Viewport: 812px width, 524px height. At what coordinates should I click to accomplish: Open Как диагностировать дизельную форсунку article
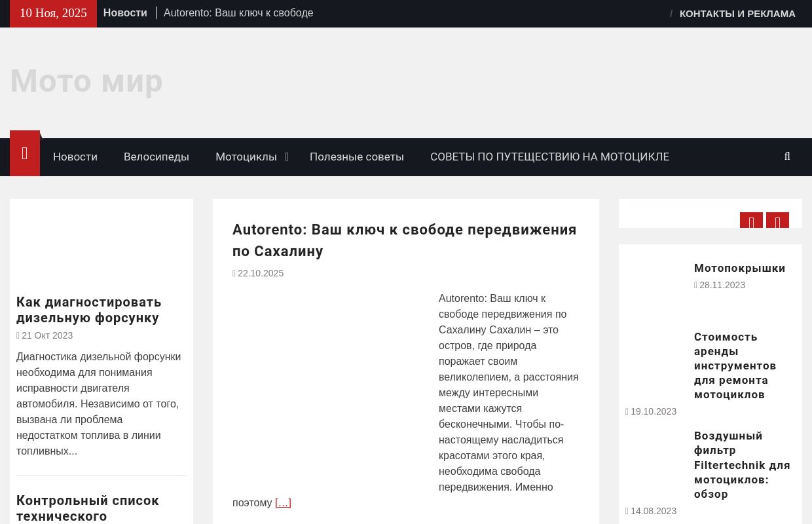89,310
